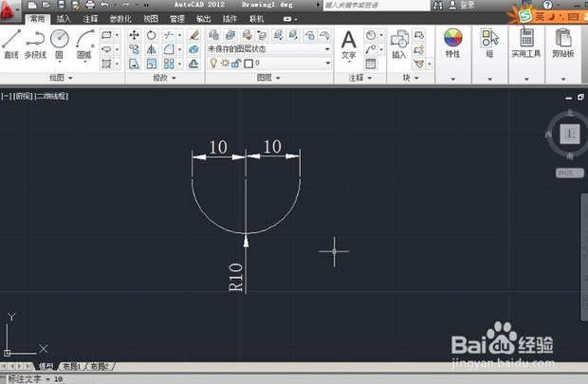Switch to the 注释 ribbon tab
This screenshot has height=384, width=588.
(90, 19)
